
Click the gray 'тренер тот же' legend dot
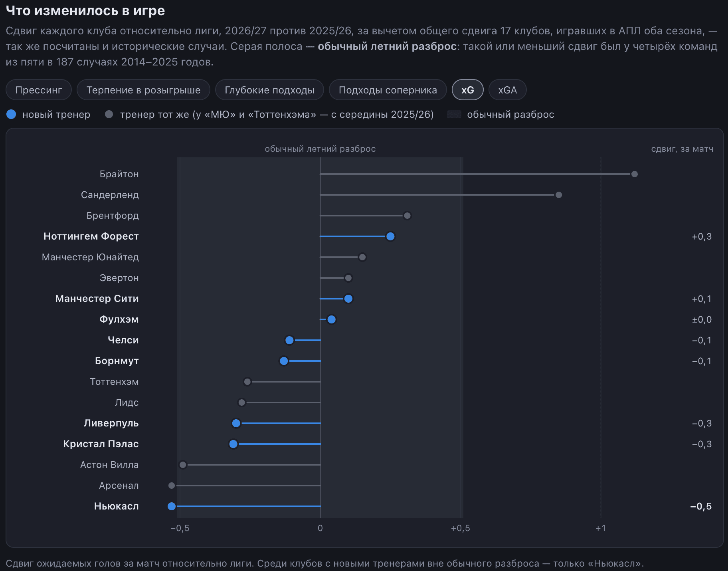(x=109, y=115)
